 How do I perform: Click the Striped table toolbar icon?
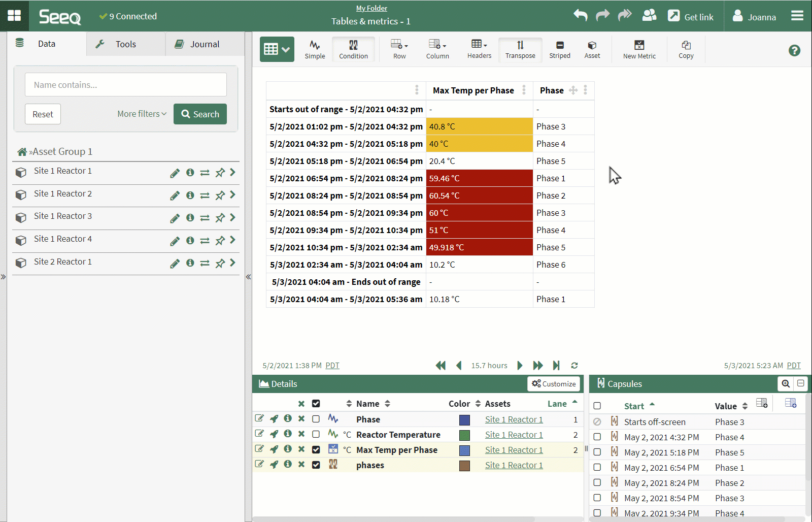point(559,49)
